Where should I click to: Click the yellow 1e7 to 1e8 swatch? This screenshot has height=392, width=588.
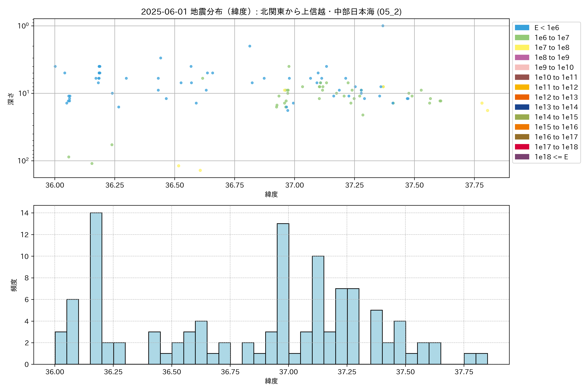522,48
